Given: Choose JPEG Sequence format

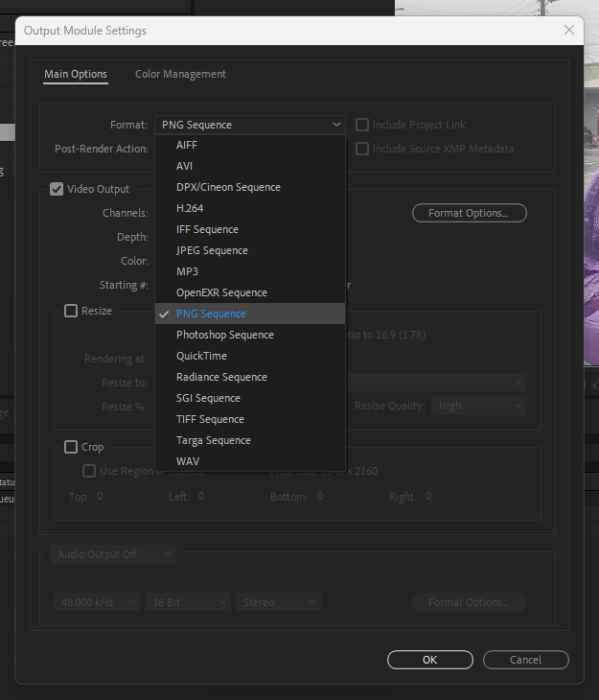Looking at the screenshot, I should pos(212,250).
